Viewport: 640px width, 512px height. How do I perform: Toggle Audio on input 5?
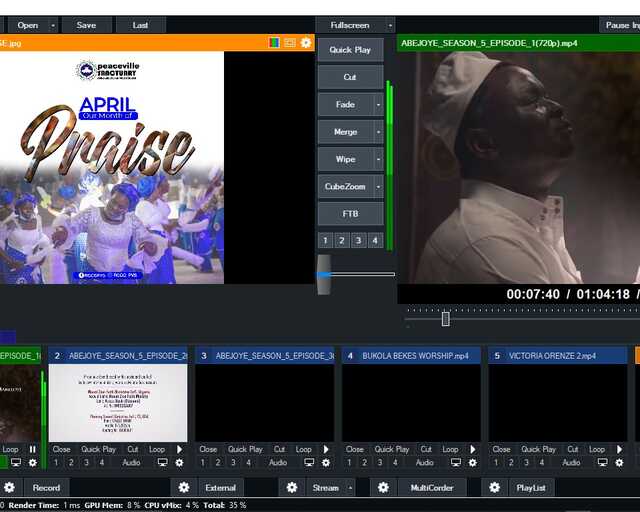click(571, 463)
